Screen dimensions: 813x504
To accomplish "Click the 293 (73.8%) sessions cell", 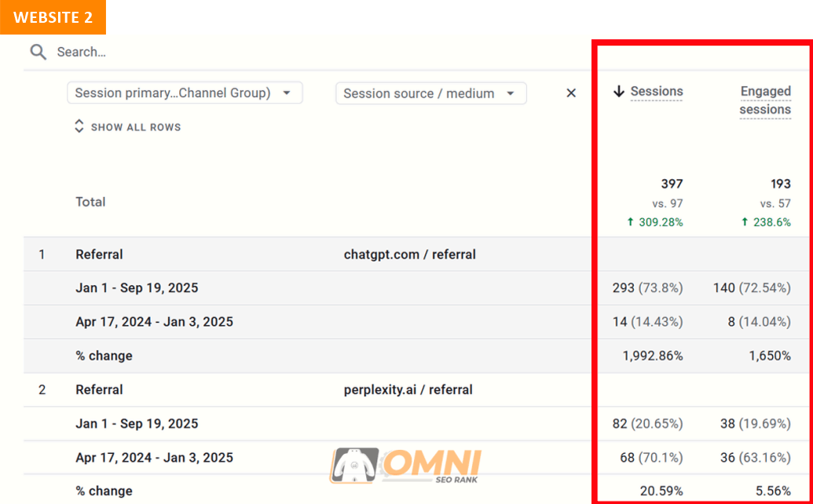I will (x=647, y=288).
